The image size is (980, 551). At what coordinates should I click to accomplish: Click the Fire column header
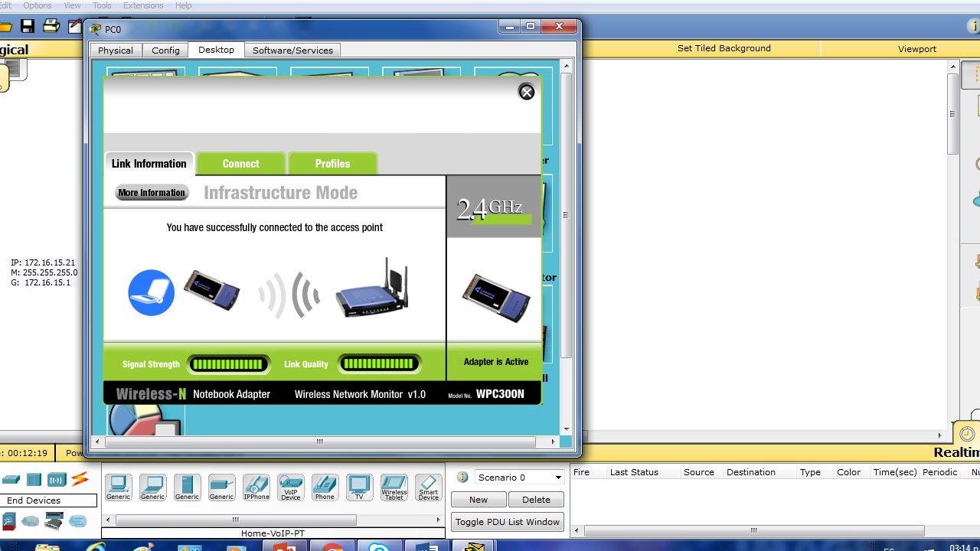(582, 472)
